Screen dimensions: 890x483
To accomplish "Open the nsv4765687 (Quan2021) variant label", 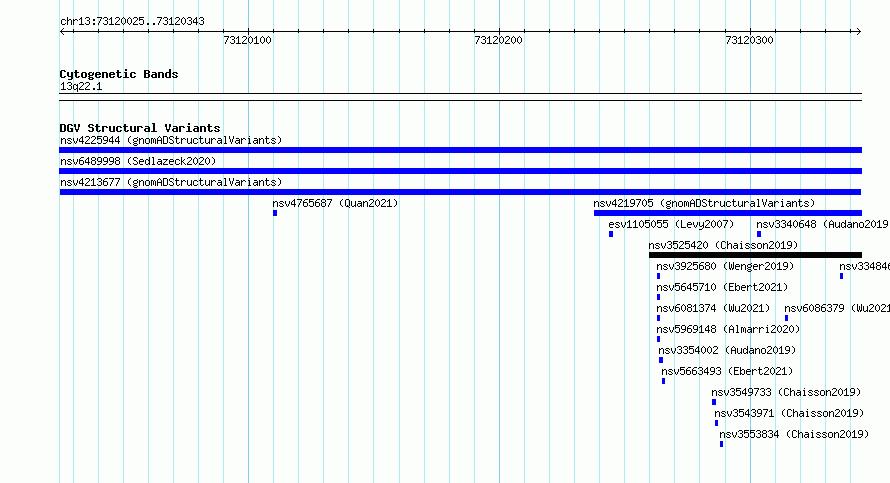I will click(x=335, y=203).
